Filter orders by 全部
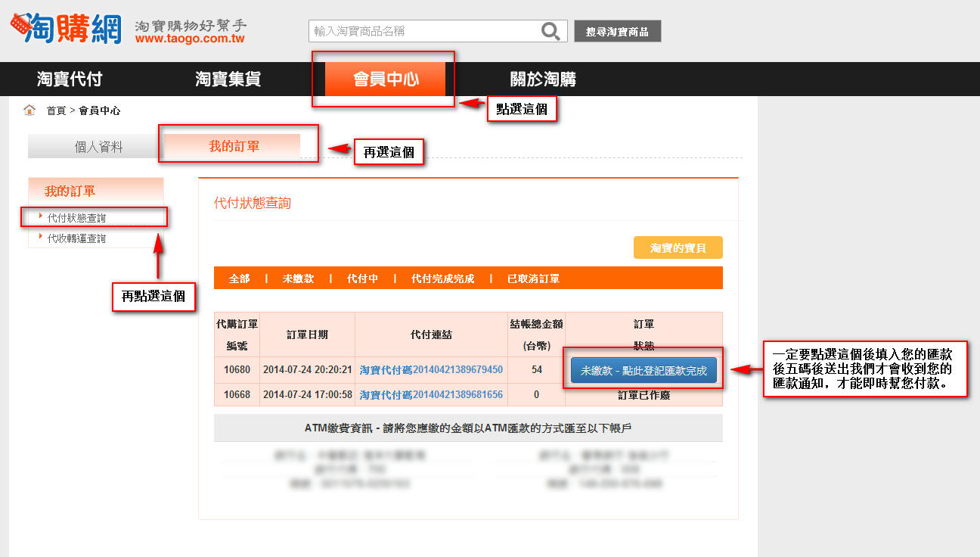The height and width of the screenshot is (557, 980). [x=240, y=278]
